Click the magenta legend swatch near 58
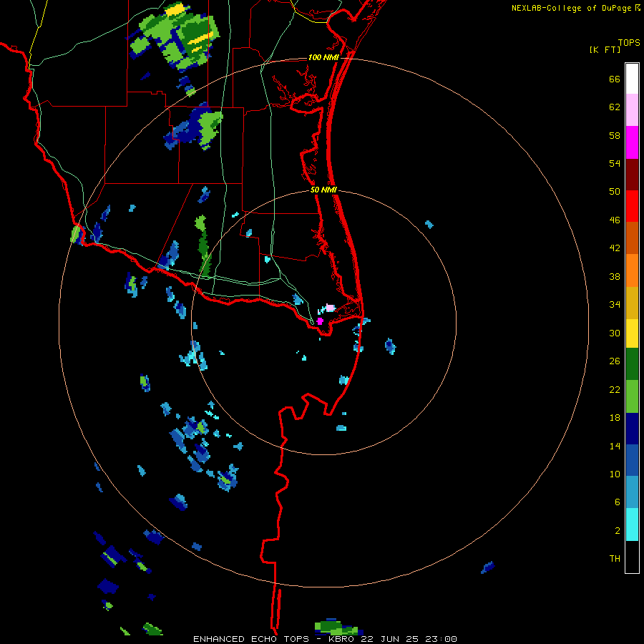The width and height of the screenshot is (644, 644). (x=632, y=142)
